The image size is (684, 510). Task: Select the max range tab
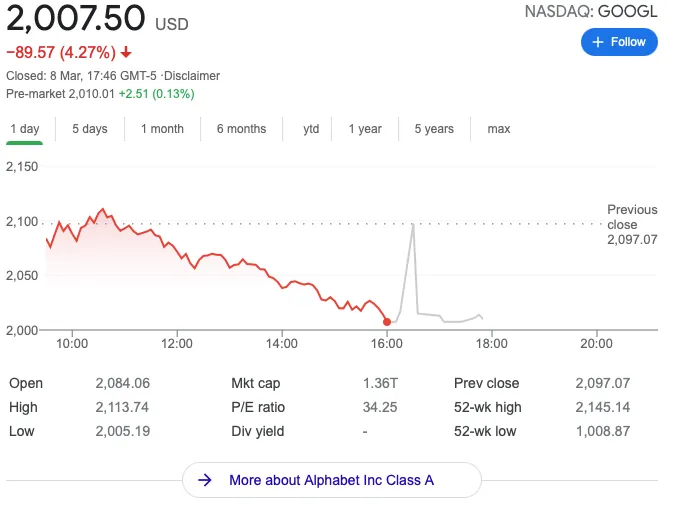tap(498, 129)
